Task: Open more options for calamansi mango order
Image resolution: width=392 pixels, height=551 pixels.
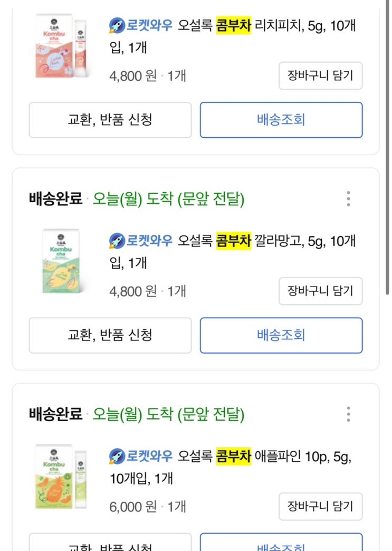Action: pyautogui.click(x=348, y=199)
